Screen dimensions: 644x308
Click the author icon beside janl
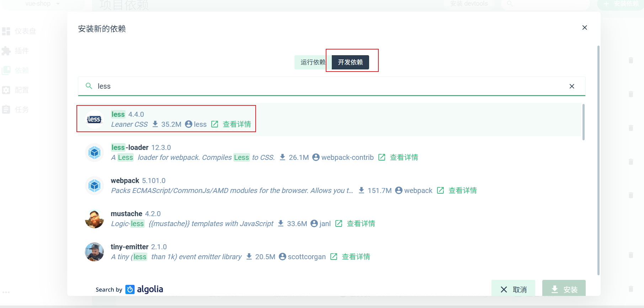[x=314, y=223]
